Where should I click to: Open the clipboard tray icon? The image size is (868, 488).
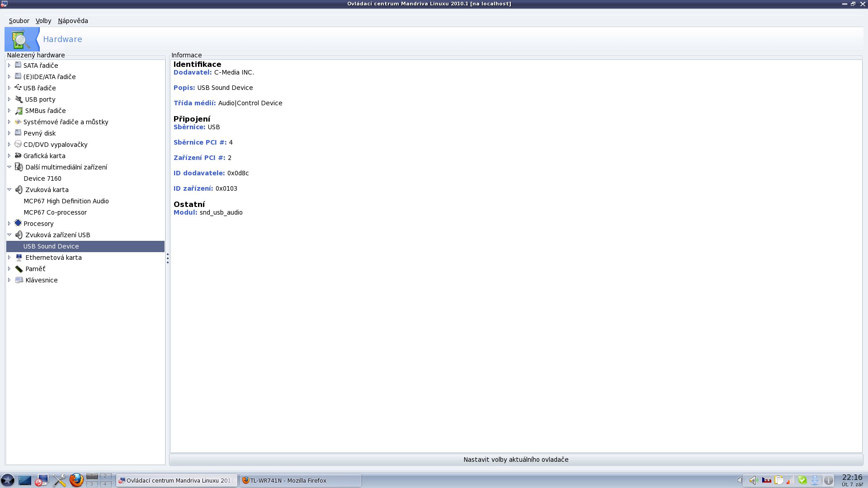(778, 480)
